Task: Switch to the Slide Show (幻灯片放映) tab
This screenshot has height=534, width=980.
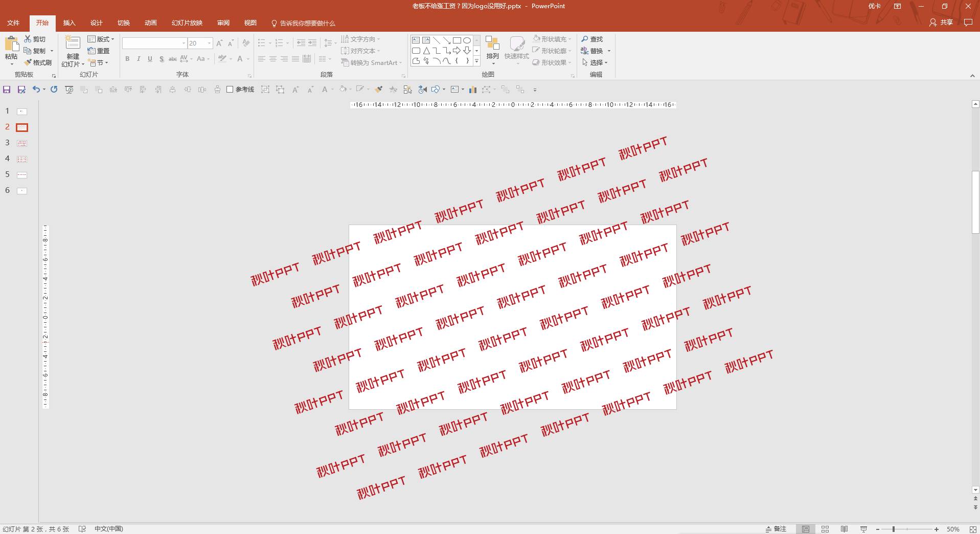Action: pos(187,23)
